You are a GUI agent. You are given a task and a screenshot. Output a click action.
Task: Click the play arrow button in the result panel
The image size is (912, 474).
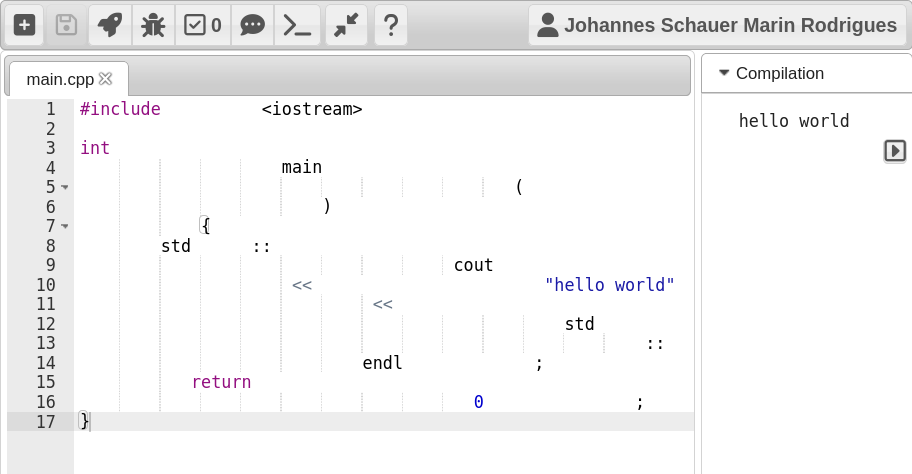pos(895,151)
